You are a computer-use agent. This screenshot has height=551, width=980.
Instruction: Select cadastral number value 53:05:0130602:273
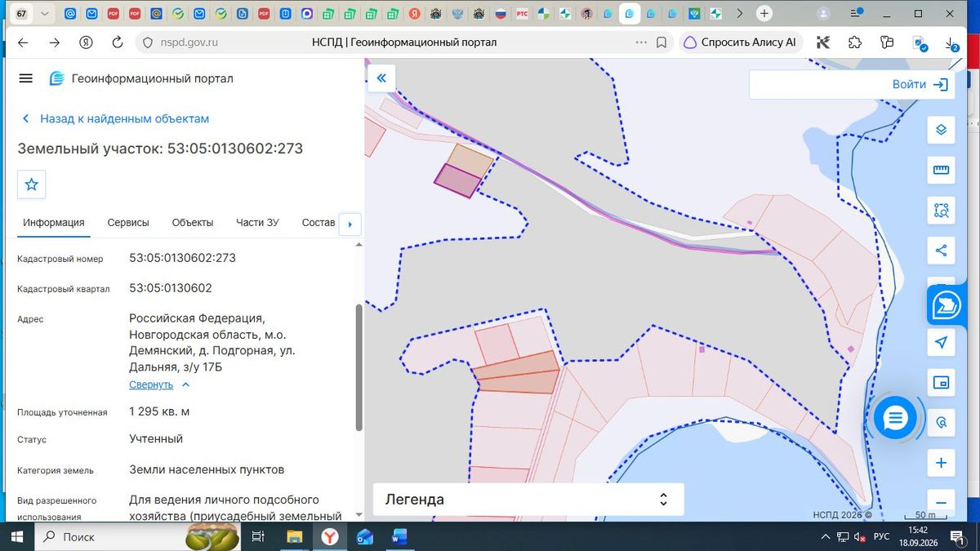[182, 258]
